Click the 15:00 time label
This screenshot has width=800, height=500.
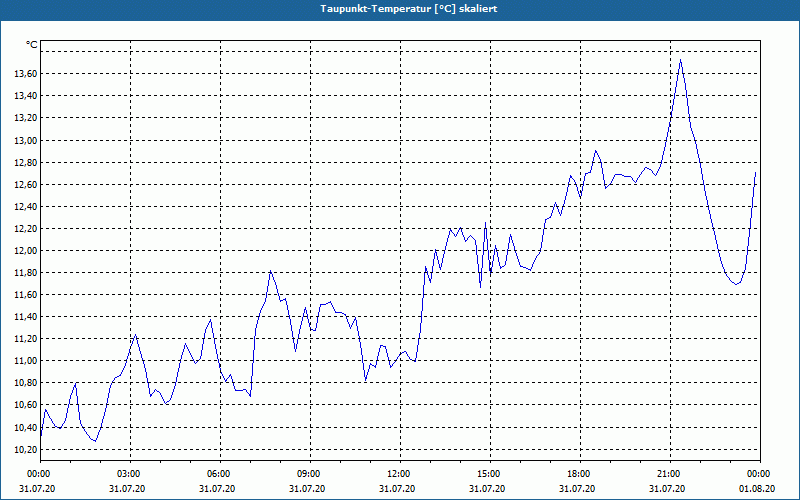[x=488, y=474]
